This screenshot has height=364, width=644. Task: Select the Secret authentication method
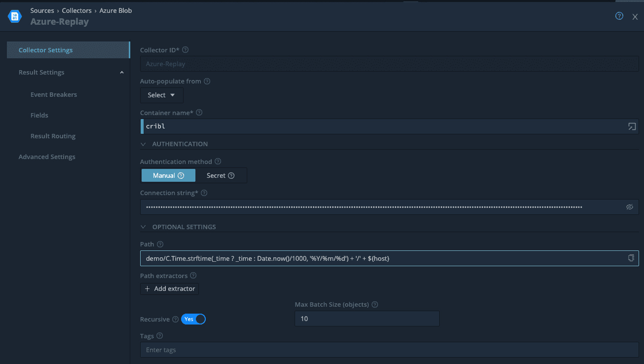(220, 175)
